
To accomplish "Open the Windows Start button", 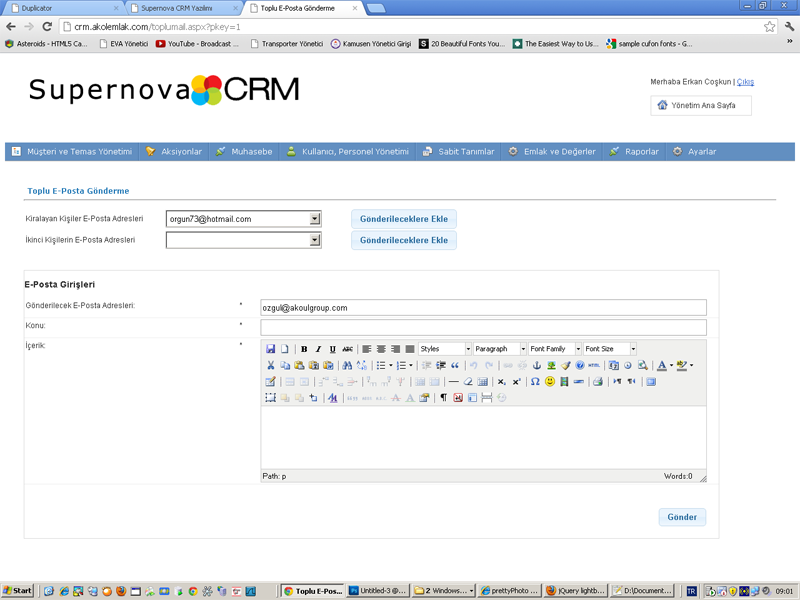I will click(18, 591).
